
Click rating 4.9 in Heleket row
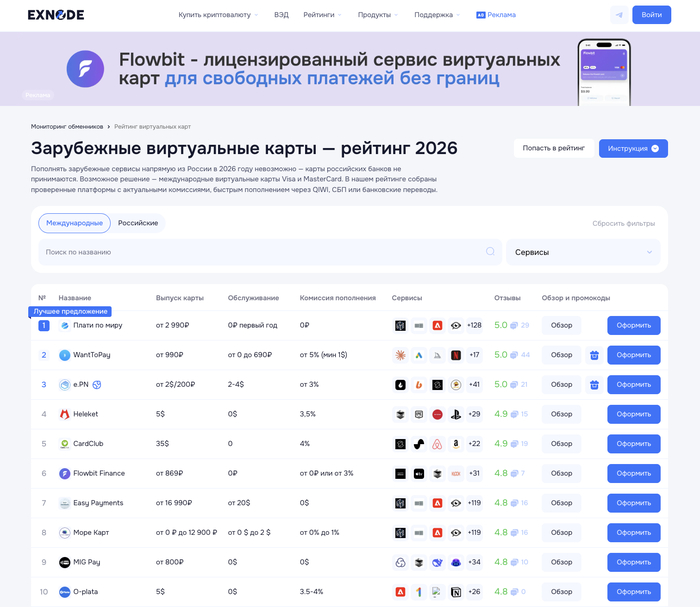pos(501,414)
